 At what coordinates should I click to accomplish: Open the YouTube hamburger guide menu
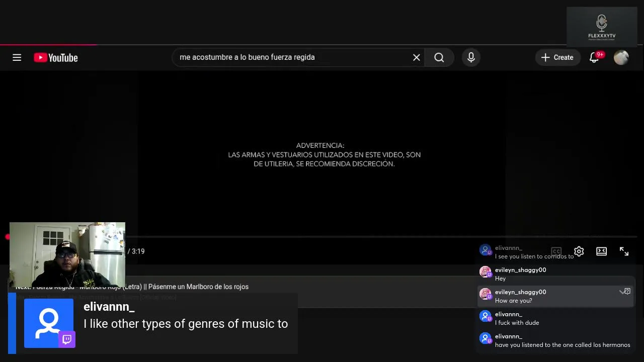coord(17,57)
